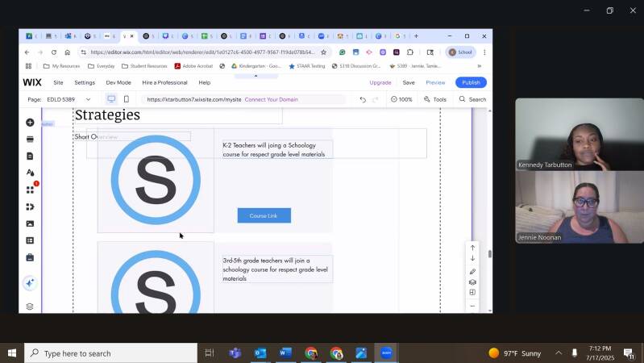The width and height of the screenshot is (644, 363).
Task: Click Connect Your Domain link
Action: (x=272, y=99)
